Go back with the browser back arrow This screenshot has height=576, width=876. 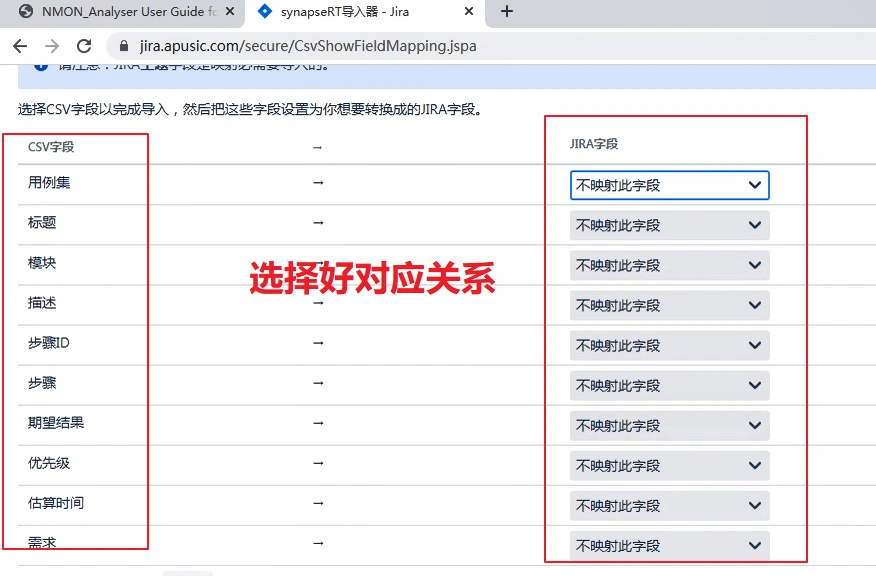click(x=20, y=46)
